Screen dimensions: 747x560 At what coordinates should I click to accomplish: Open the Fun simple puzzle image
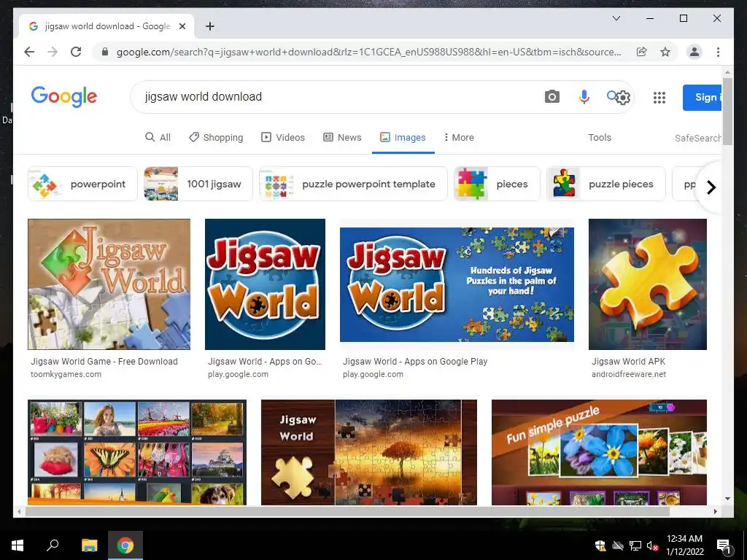tap(600, 452)
